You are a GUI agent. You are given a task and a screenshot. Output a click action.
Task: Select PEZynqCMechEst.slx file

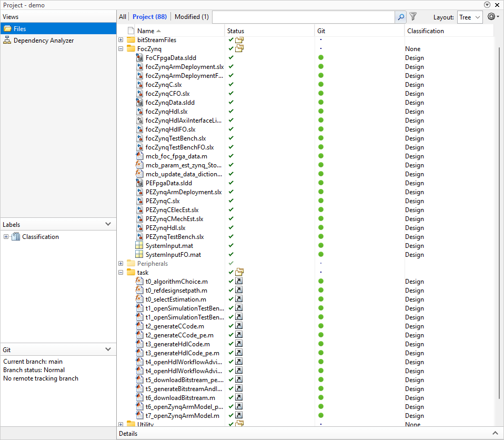tap(174, 219)
